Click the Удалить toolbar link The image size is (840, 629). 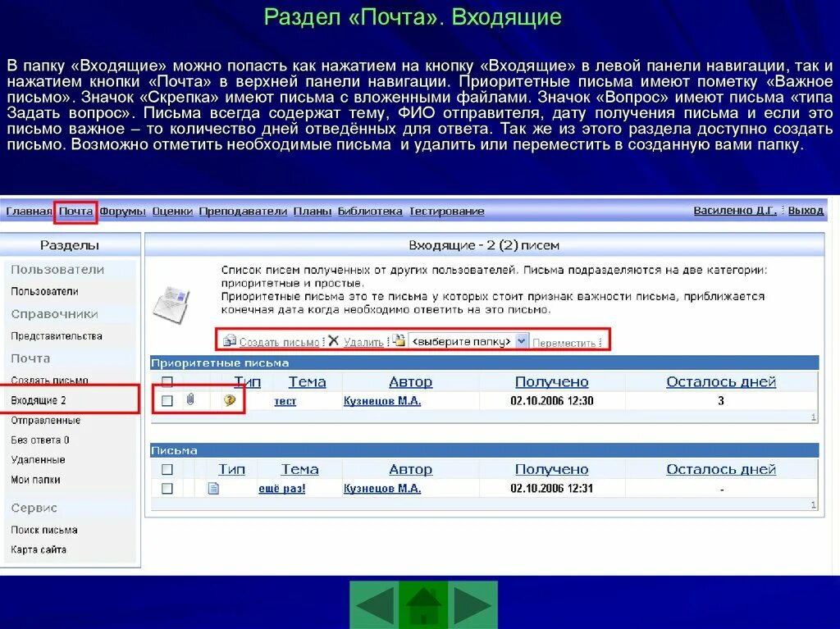[x=363, y=342]
